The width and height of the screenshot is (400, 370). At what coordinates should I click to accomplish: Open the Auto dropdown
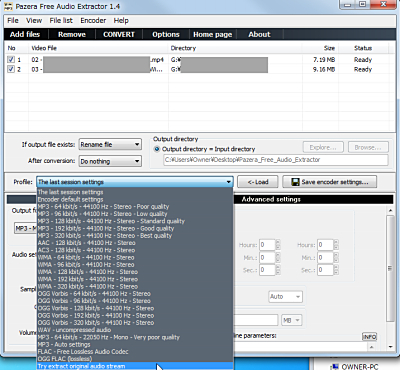[286, 296]
